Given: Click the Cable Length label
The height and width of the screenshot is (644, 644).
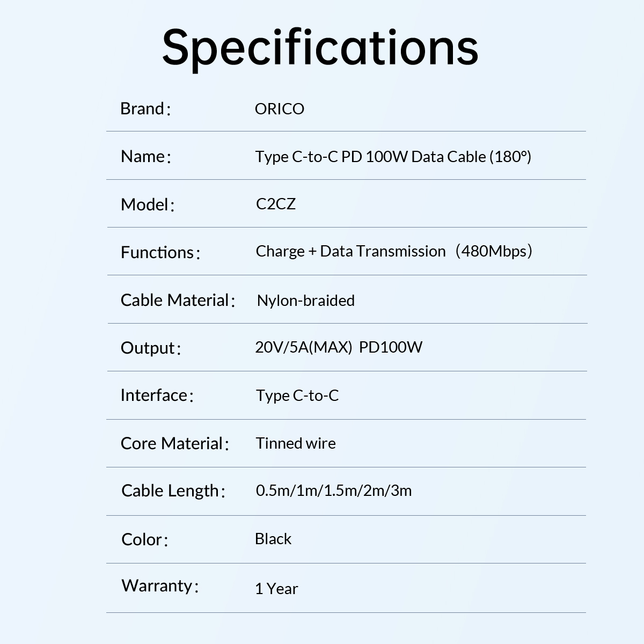Looking at the screenshot, I should [170, 491].
